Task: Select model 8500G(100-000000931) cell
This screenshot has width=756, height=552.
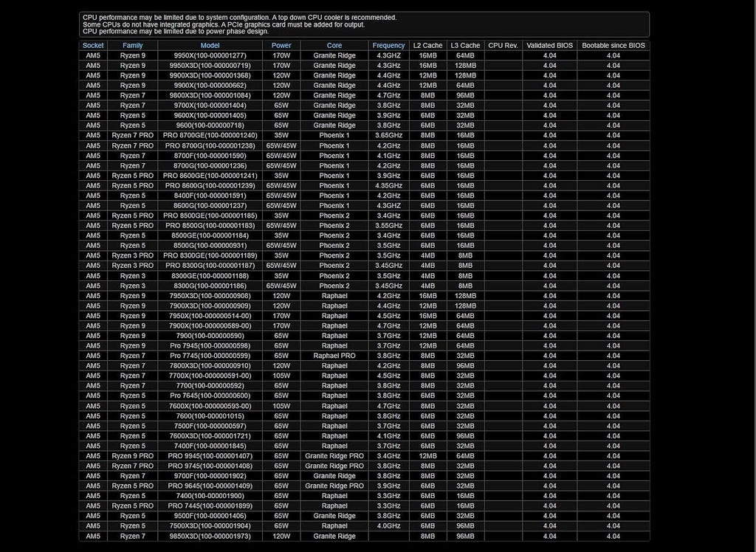Action: point(210,246)
